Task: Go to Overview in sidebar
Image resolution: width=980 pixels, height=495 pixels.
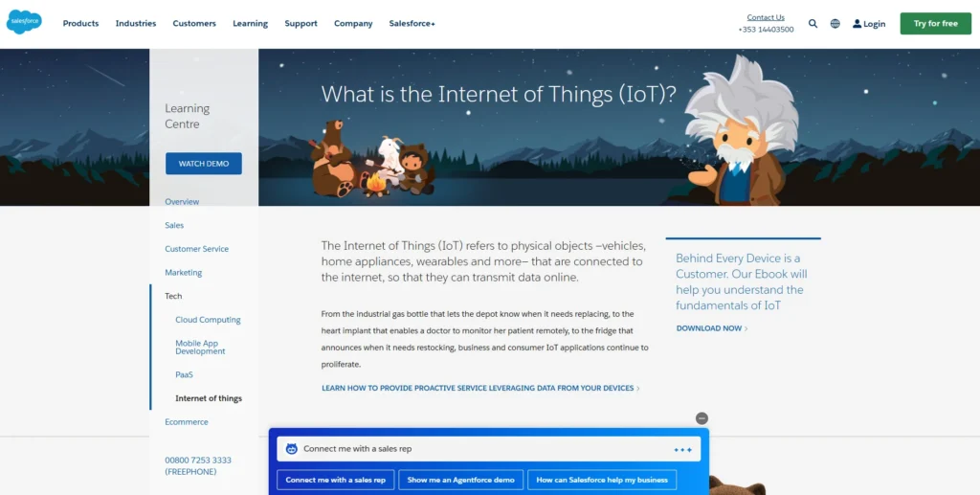Action: [182, 202]
